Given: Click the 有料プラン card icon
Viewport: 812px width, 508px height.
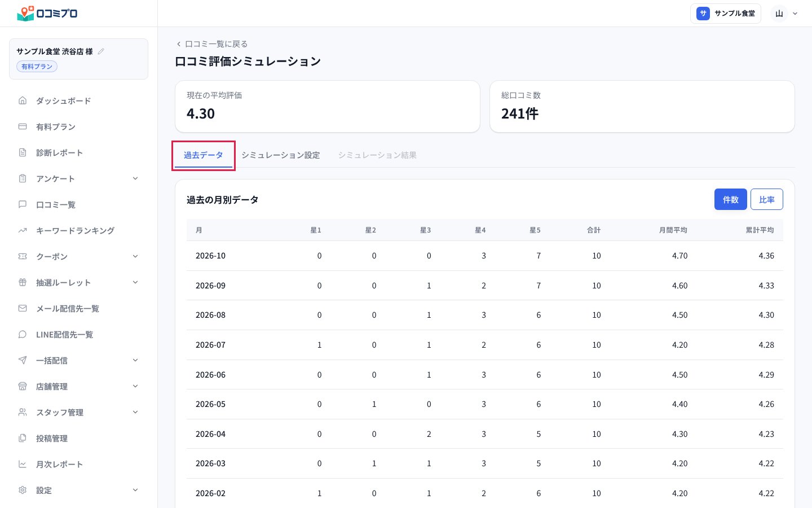Looking at the screenshot, I should [x=23, y=126].
